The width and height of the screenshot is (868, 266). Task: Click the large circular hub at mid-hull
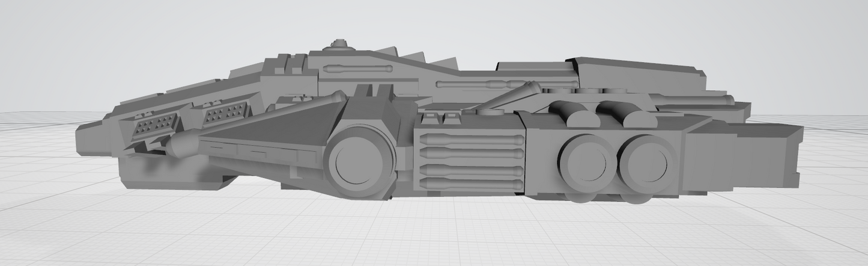(x=355, y=163)
